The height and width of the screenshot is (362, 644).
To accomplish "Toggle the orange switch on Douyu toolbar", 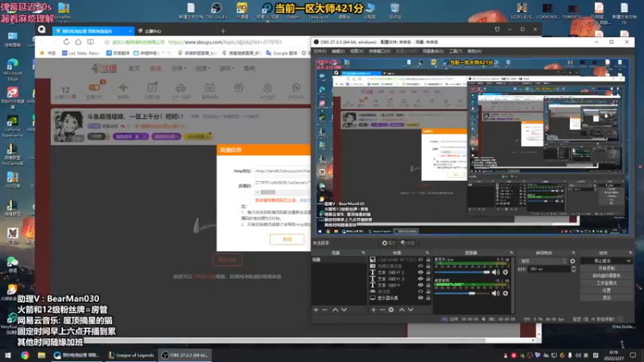I will click(x=94, y=88).
